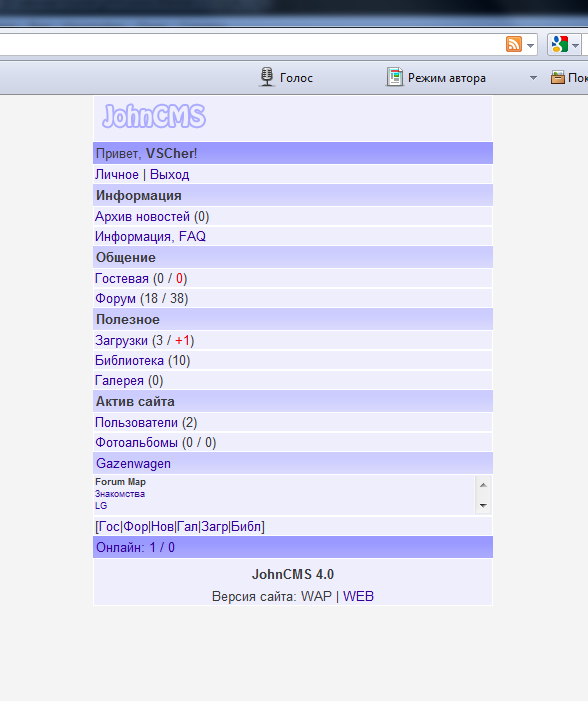Click the RSS feed icon in address bar
This screenshot has width=588, height=701.
coord(514,44)
